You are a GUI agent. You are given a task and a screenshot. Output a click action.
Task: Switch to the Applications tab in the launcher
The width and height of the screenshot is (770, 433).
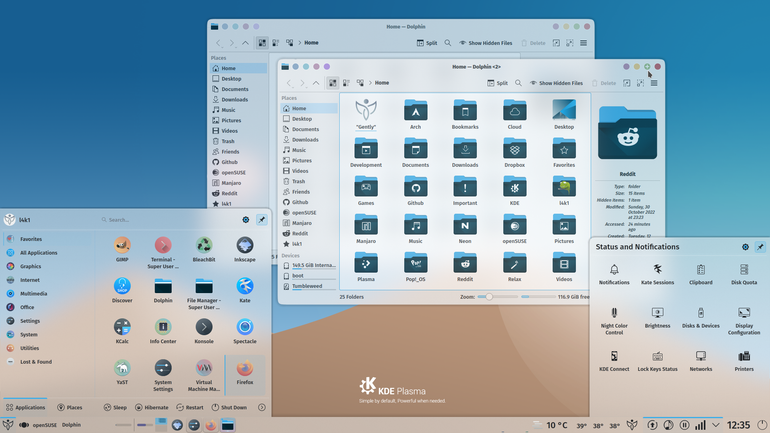pos(26,407)
